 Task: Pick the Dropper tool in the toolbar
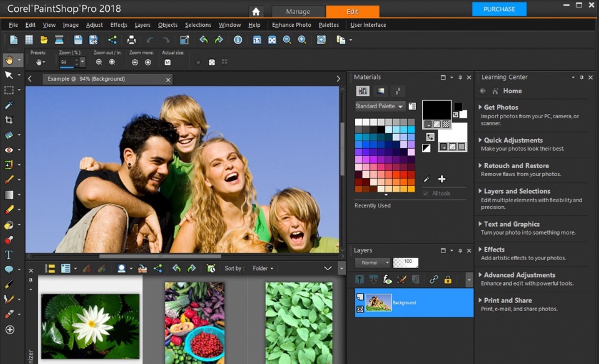click(9, 105)
